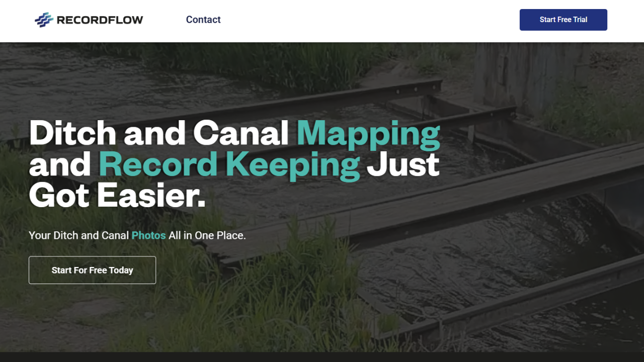
Task: Click the Got Easier. headline line
Action: click(x=117, y=196)
